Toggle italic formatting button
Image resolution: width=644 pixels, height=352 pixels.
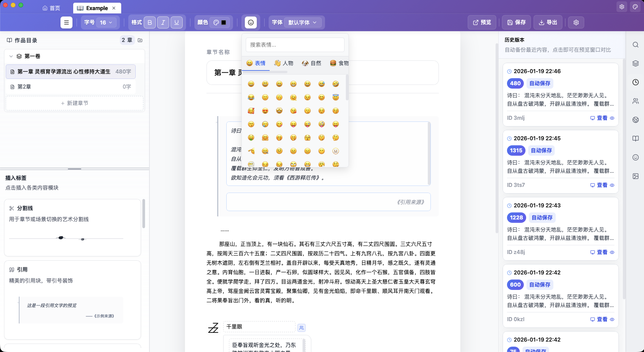click(x=163, y=22)
